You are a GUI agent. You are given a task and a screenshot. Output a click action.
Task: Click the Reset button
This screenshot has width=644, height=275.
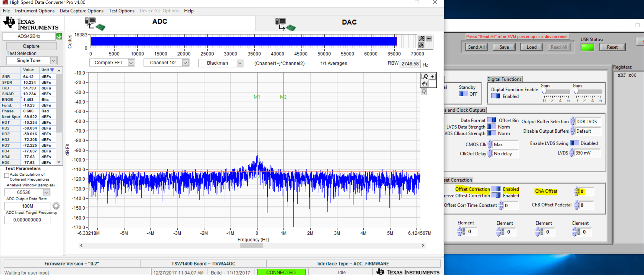[612, 47]
